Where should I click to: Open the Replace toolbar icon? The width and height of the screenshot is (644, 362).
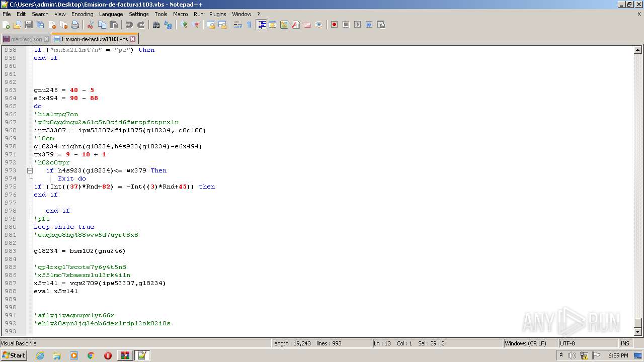coord(168,25)
